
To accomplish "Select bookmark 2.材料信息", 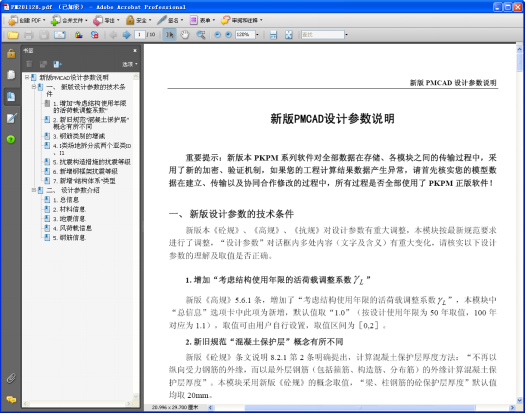I will point(69,209).
